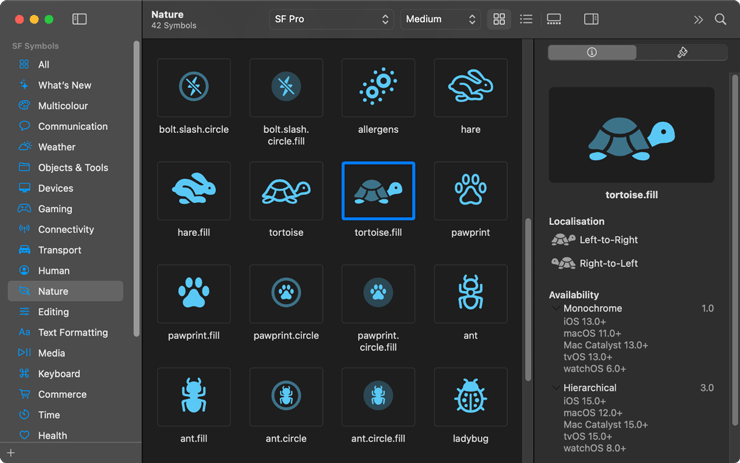Open the Text Formatting category
This screenshot has width=740, height=463.
66,332
